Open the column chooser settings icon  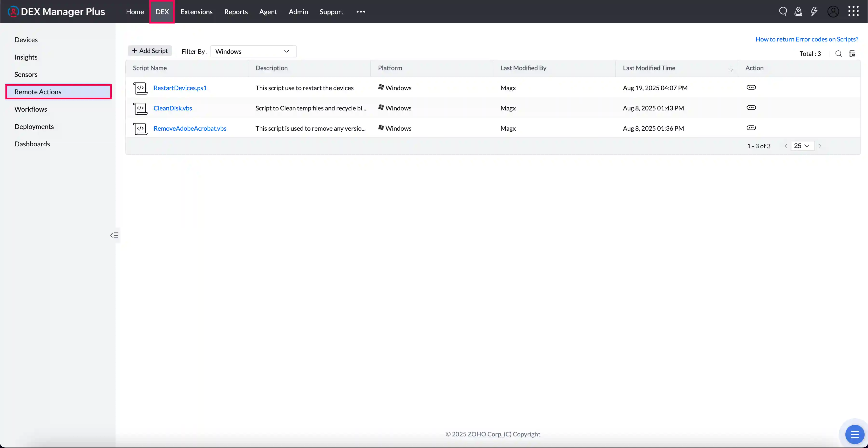[x=852, y=54]
